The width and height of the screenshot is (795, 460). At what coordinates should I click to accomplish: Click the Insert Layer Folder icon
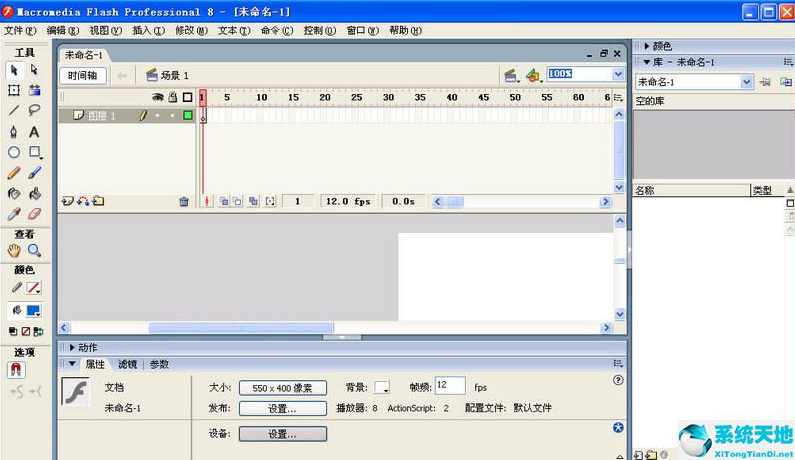click(98, 201)
